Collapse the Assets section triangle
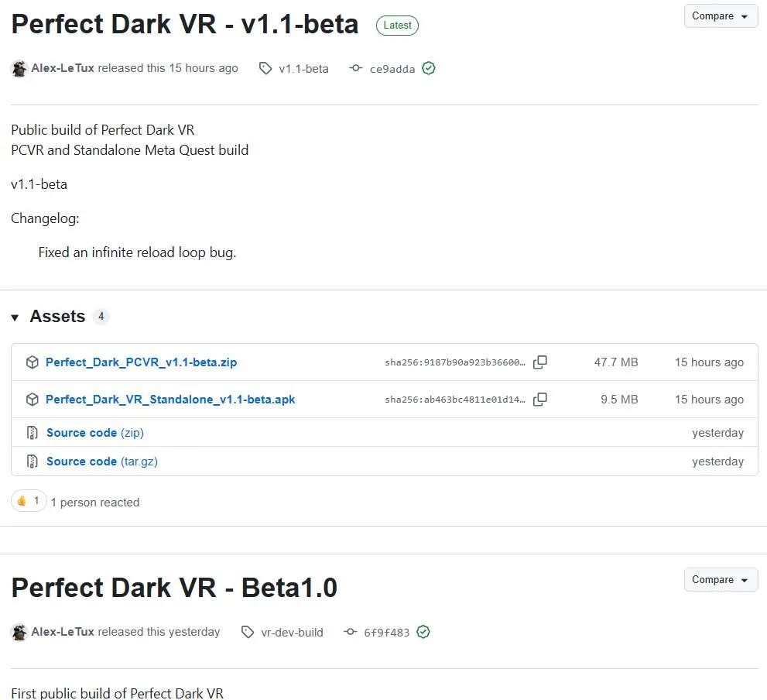This screenshot has height=700, width=767. point(15,317)
